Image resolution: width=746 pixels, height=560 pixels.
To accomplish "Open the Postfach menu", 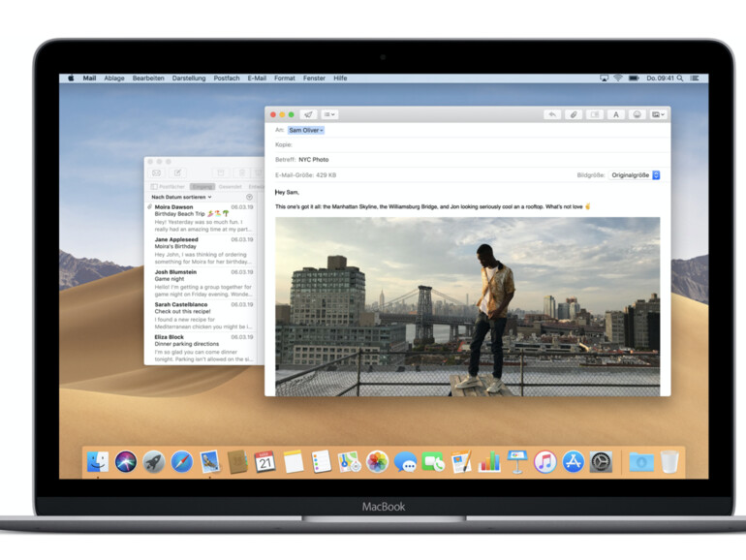I will (x=227, y=78).
